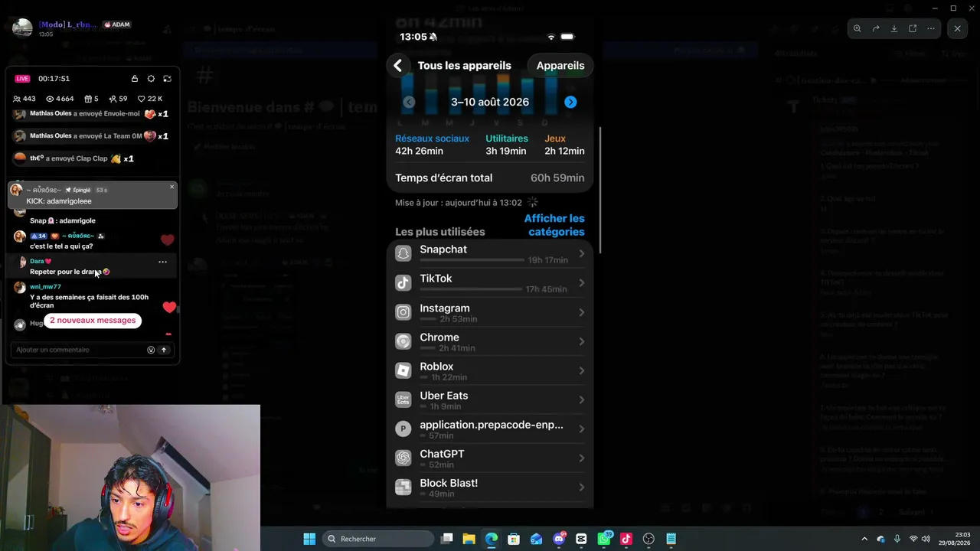Click the pop-out icon in live panel header

pyautogui.click(x=167, y=79)
